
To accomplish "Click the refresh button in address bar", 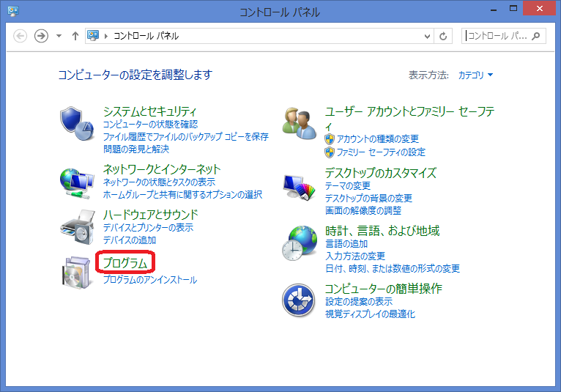I will point(443,36).
